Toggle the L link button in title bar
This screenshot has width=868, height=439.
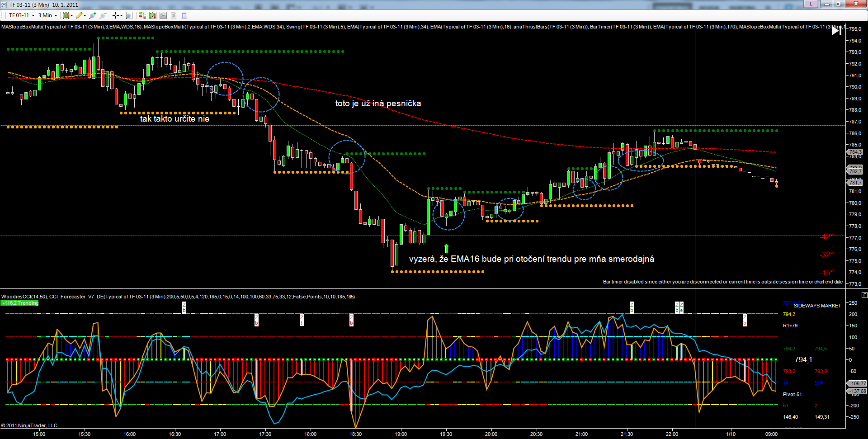coord(811,4)
